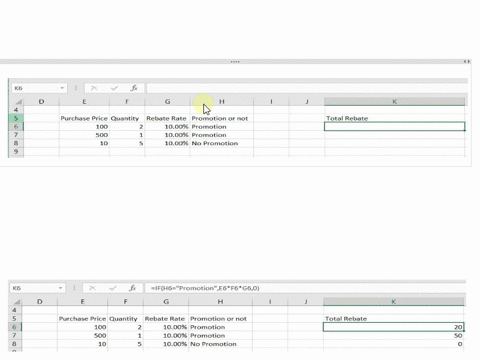Click the enter checkmark icon in upper formula bar
Viewport: 480px width, 360px height.
[x=114, y=88]
